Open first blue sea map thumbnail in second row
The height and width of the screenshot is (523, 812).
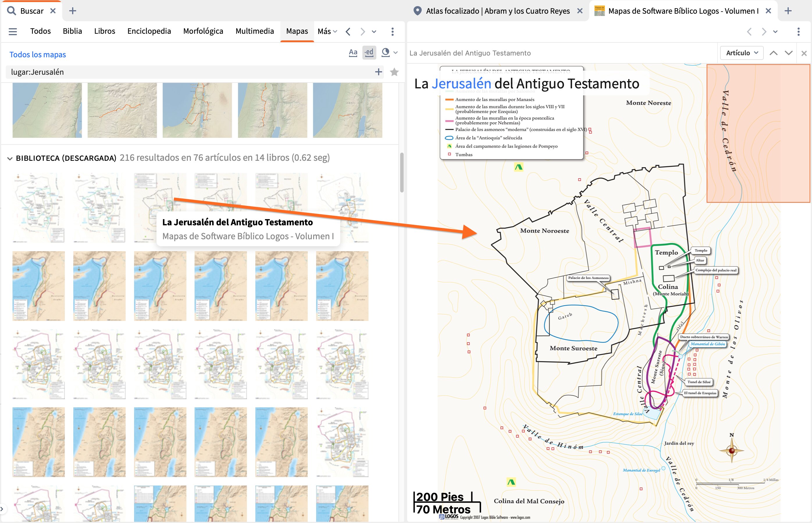click(38, 286)
